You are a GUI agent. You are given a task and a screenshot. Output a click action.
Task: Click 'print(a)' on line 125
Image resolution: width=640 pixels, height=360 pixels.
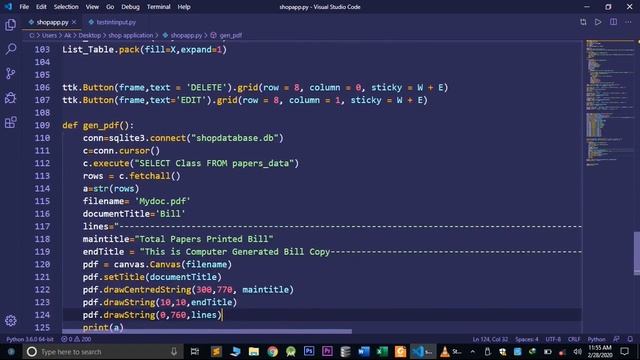click(x=103, y=328)
